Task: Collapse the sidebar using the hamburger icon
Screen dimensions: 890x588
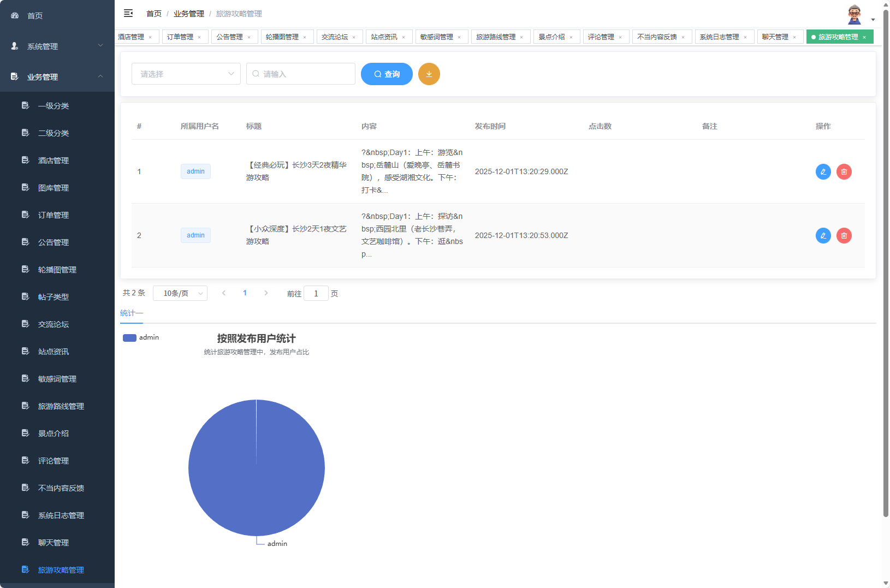Action: [x=128, y=13]
